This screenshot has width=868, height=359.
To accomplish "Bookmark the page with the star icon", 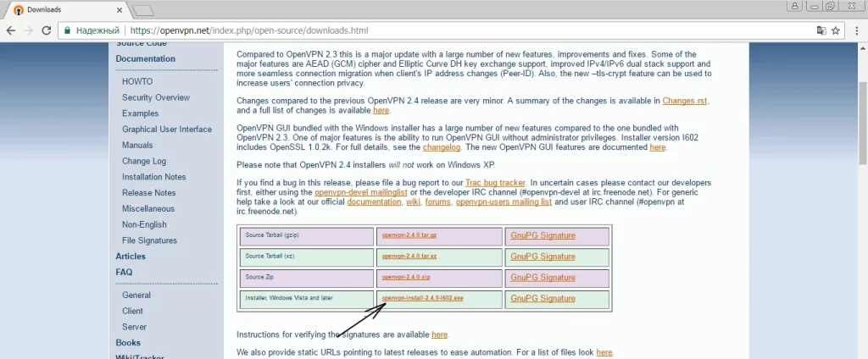I will coord(836,30).
